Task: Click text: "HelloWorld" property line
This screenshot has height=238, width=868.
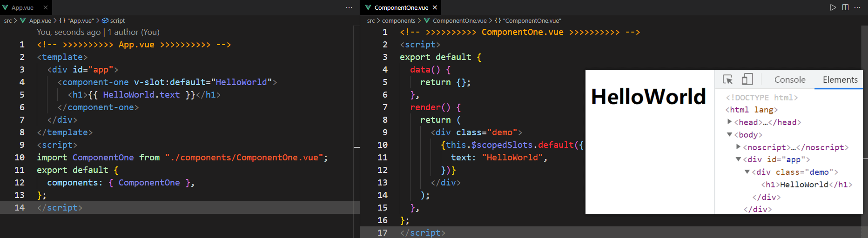Action: (499, 158)
